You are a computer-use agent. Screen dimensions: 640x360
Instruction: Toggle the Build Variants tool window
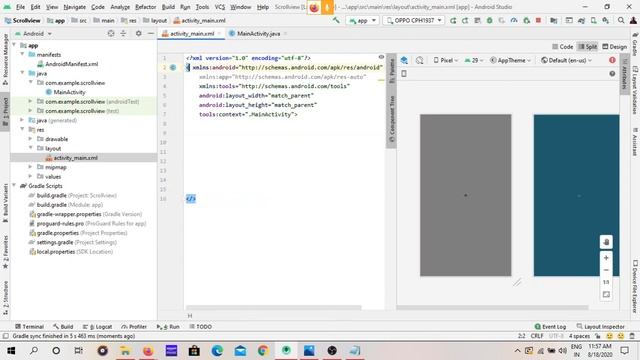(x=5, y=203)
